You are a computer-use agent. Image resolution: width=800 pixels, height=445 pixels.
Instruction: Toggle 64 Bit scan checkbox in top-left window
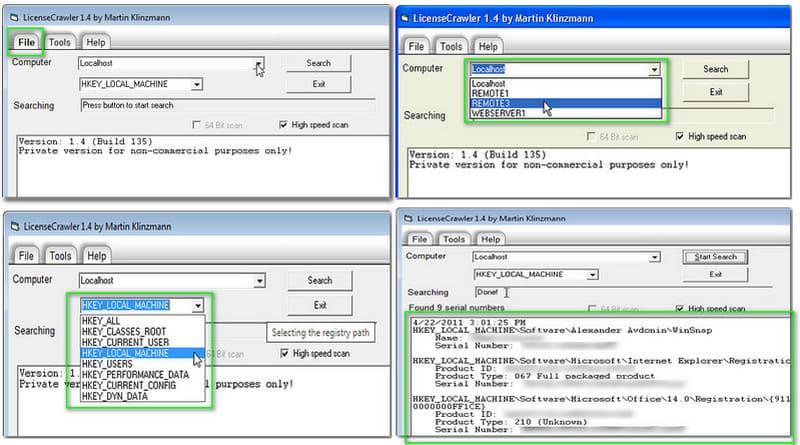pyautogui.click(x=196, y=125)
